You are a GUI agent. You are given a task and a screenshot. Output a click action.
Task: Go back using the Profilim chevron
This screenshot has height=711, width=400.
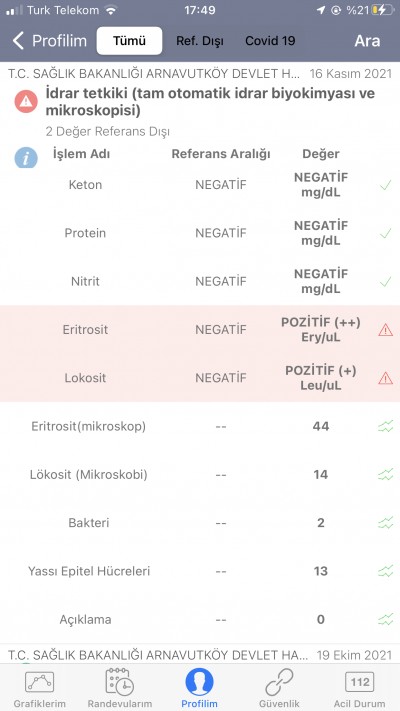click(49, 41)
